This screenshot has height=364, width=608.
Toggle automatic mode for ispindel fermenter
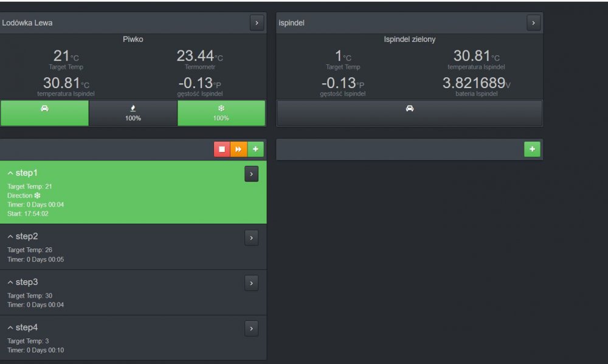click(x=409, y=113)
